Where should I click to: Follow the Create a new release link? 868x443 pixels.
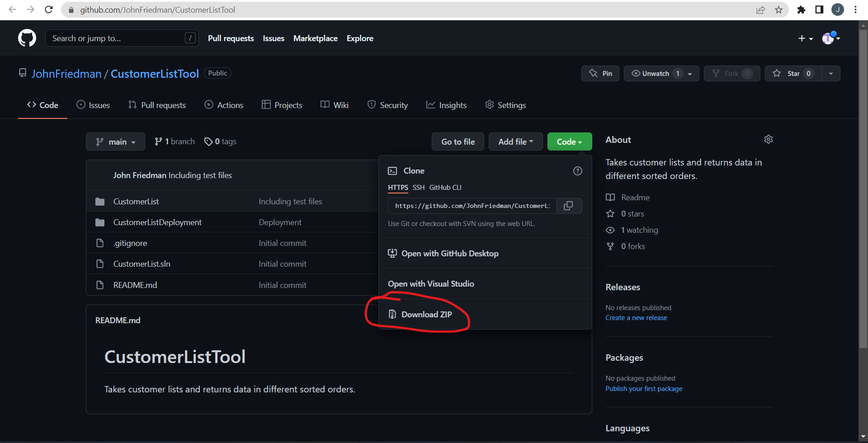point(636,318)
